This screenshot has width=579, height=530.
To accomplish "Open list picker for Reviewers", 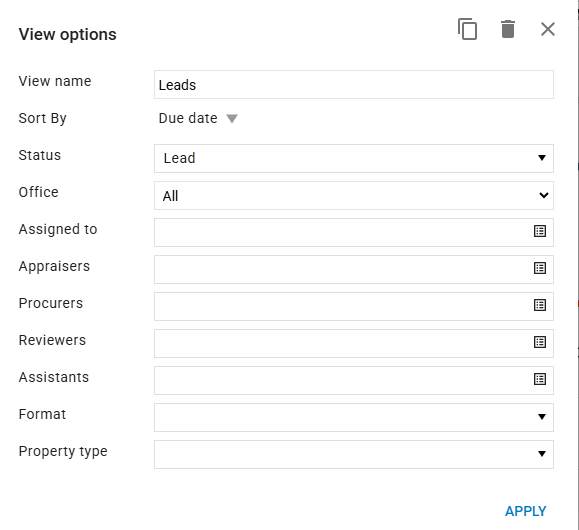I will pyautogui.click(x=540, y=342).
